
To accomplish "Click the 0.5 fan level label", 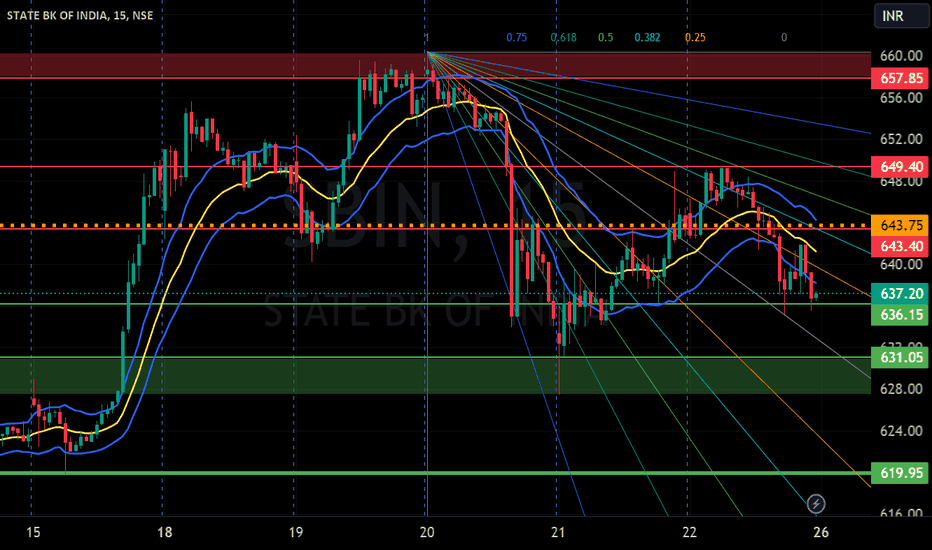I will pos(605,37).
